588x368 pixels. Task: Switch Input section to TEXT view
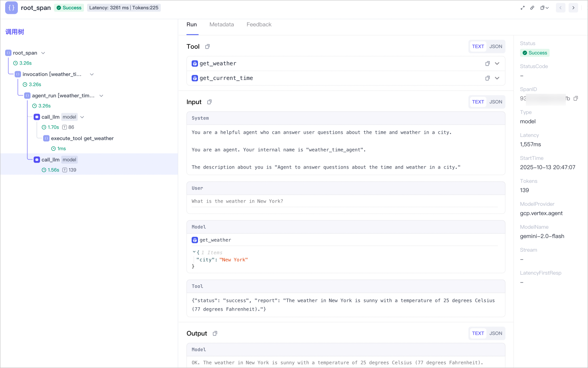click(478, 102)
